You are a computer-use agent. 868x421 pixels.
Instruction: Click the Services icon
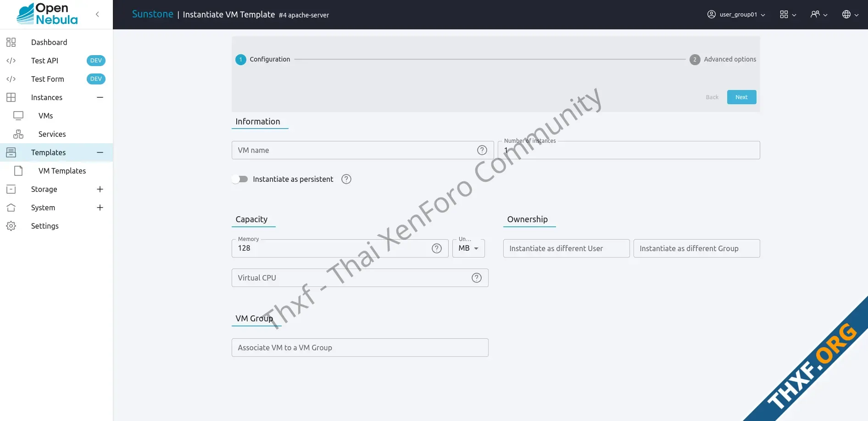18,134
